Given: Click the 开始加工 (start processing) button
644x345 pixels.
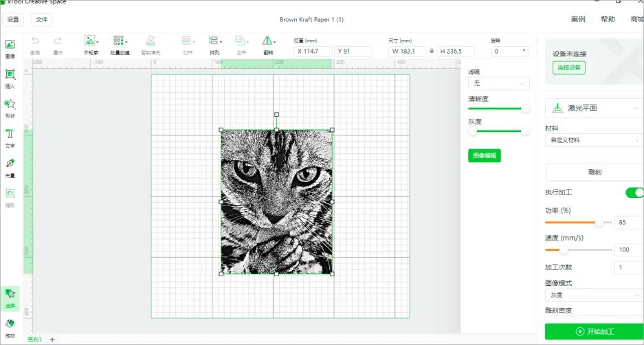Looking at the screenshot, I should (595, 331).
